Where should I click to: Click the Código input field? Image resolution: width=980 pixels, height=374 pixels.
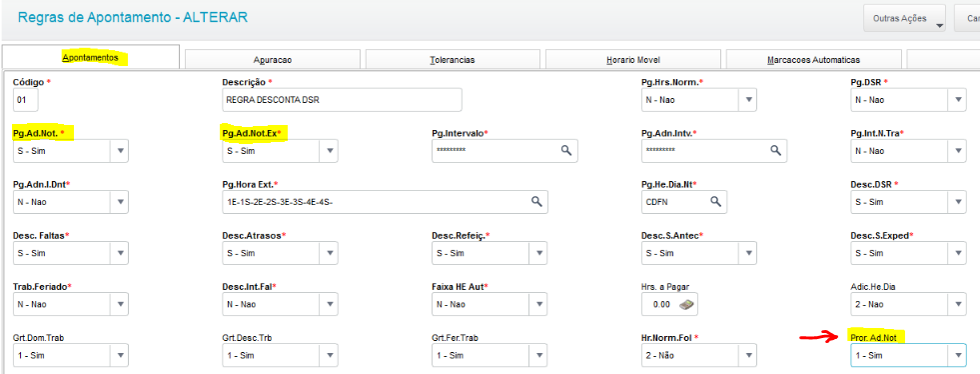pyautogui.click(x=26, y=99)
